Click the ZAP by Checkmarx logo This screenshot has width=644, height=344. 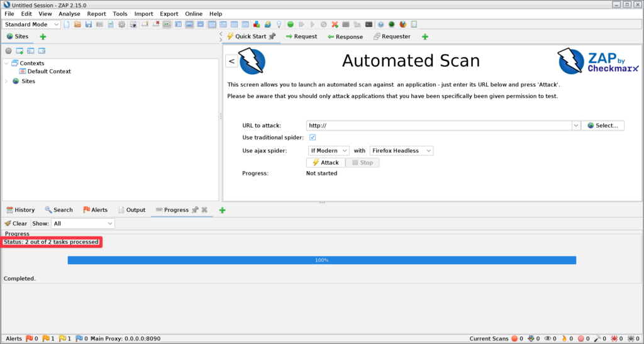(599, 61)
